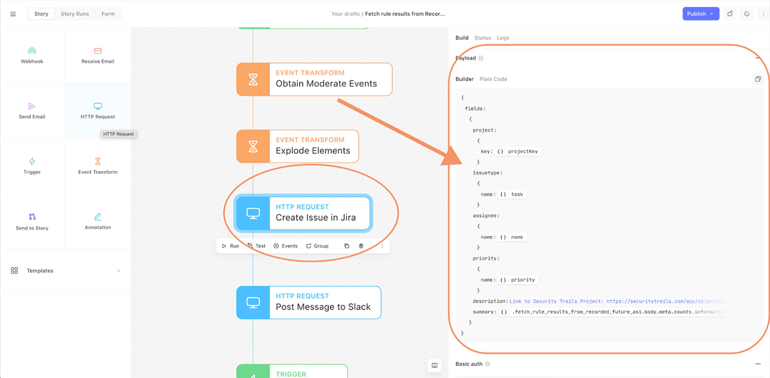
Task: Copy the payload with the copy icon
Action: [x=757, y=79]
